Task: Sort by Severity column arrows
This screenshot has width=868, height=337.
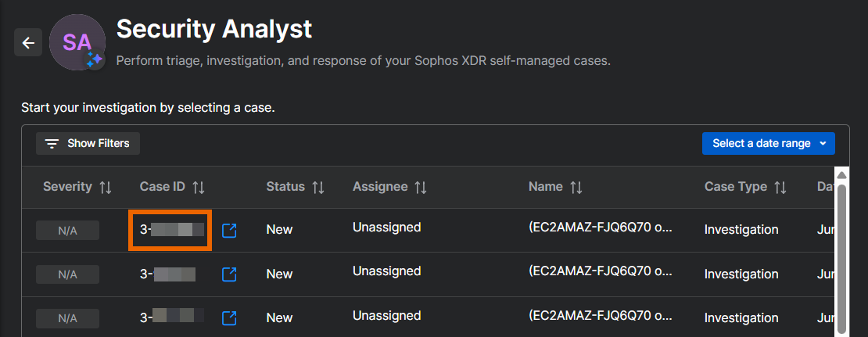Action: [106, 188]
